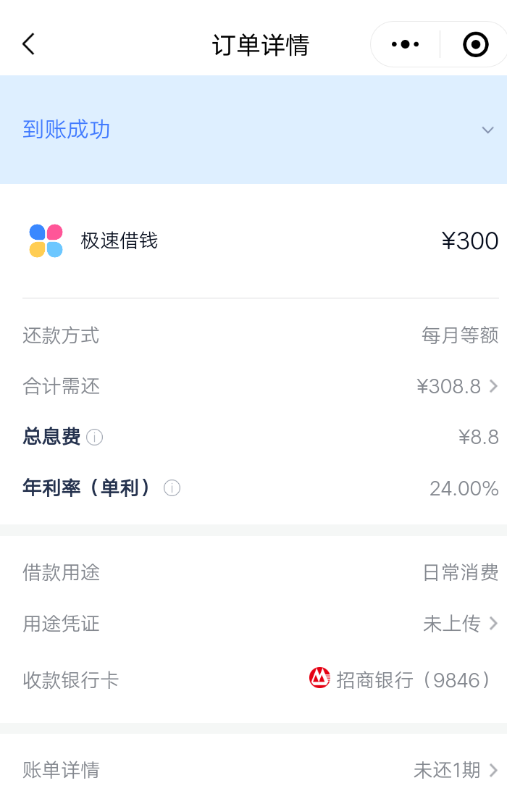
Task: Tap the 未上传 upload status link
Action: pyautogui.click(x=451, y=623)
